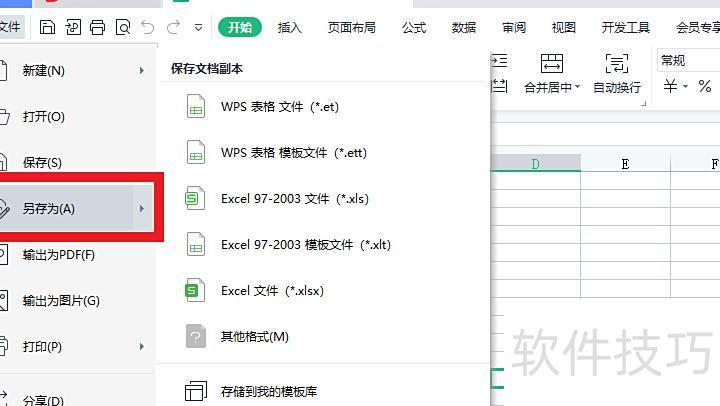Switch to the 开始 ribbon tab
Viewport: 720px width, 406px height.
click(x=240, y=28)
